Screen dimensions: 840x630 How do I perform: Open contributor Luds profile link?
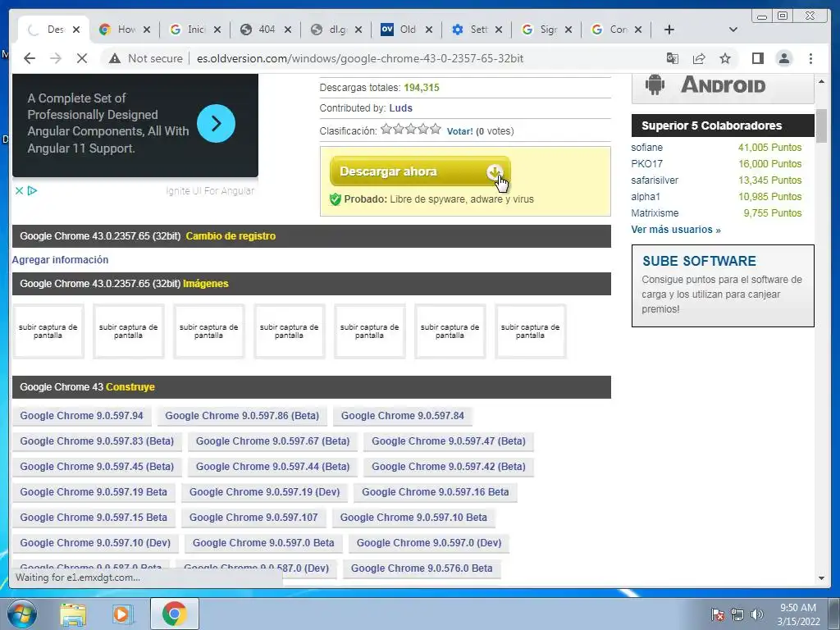pos(400,108)
